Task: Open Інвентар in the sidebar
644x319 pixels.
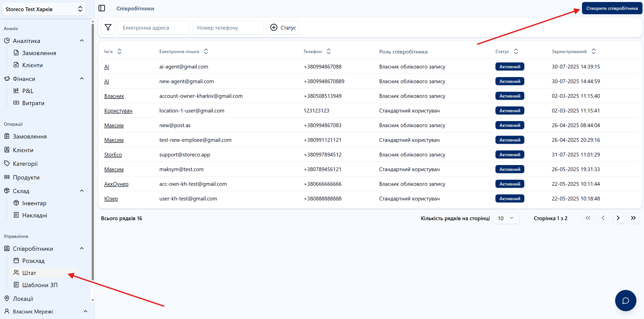Action: pyautogui.click(x=34, y=203)
